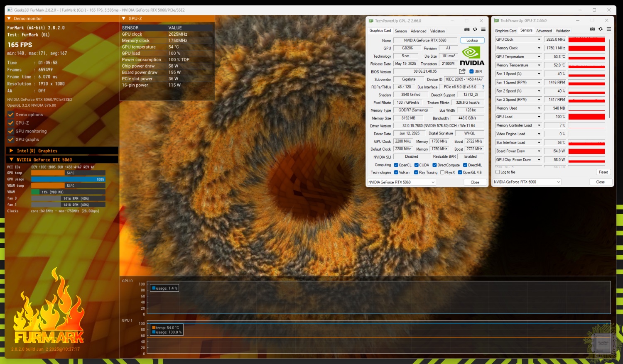Toggle the CUDA checkbox
This screenshot has height=364, width=623.
pyautogui.click(x=416, y=165)
